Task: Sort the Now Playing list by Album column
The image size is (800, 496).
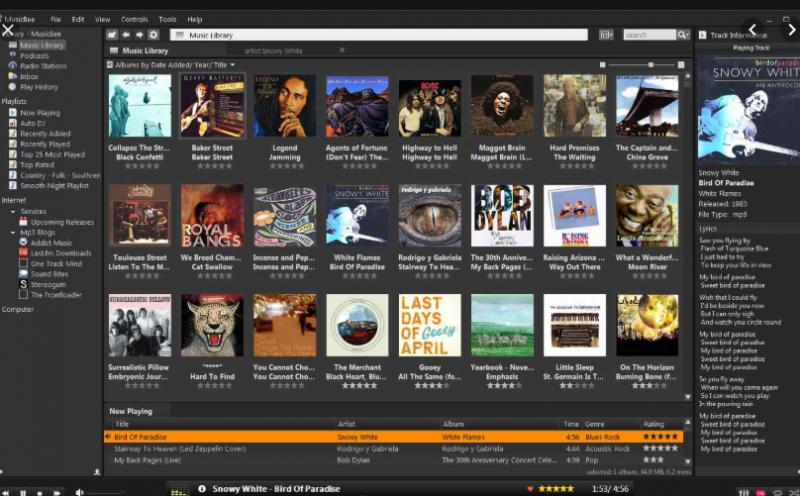Action: (x=453, y=424)
